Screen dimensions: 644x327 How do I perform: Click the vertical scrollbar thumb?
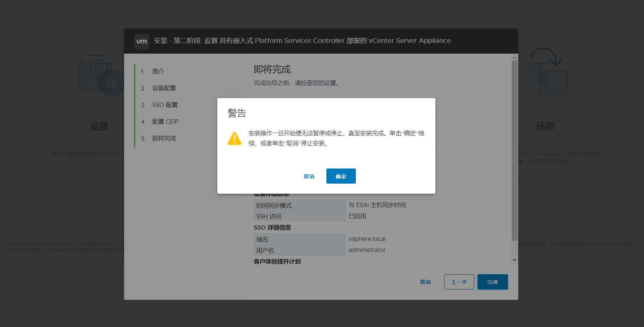[515, 150]
